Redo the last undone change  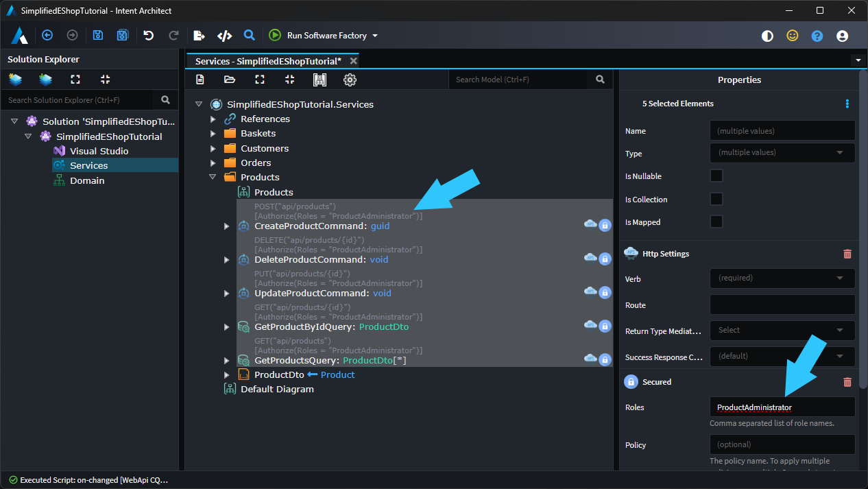pyautogui.click(x=173, y=36)
